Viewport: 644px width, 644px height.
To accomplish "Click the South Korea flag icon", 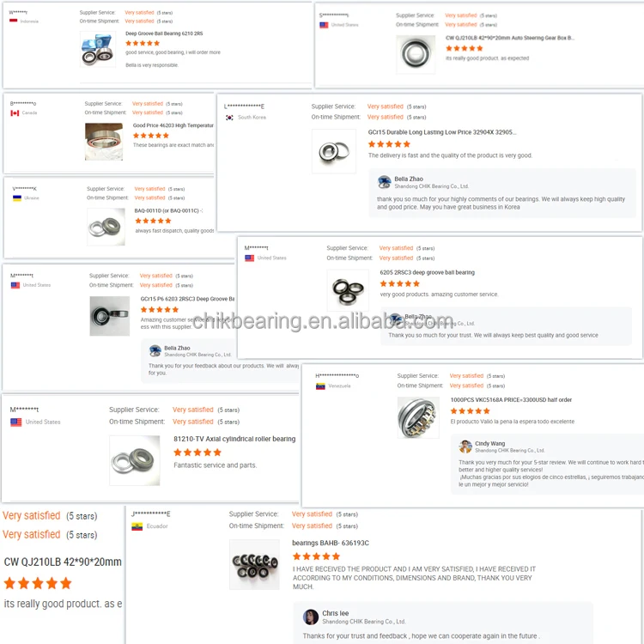I will tap(229, 118).
